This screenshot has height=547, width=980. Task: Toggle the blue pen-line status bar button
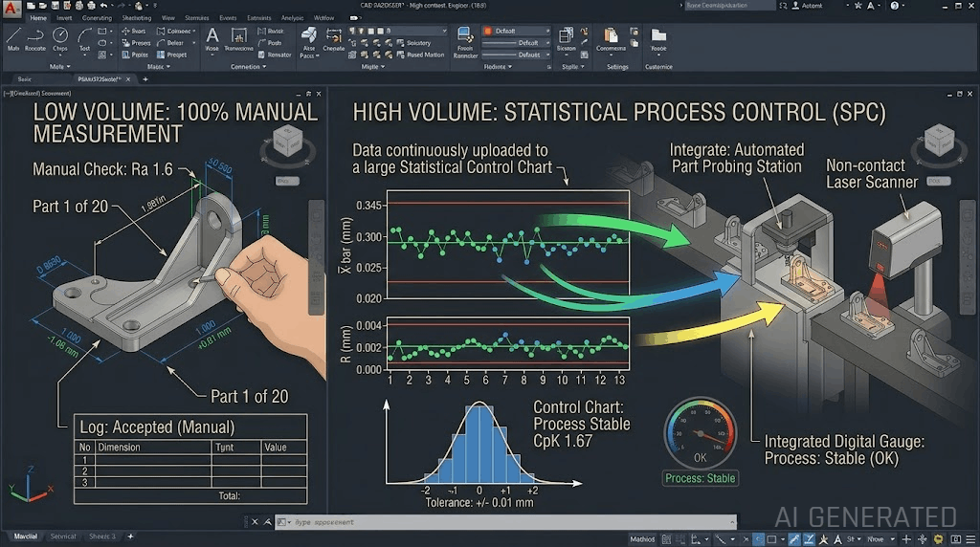point(794,539)
